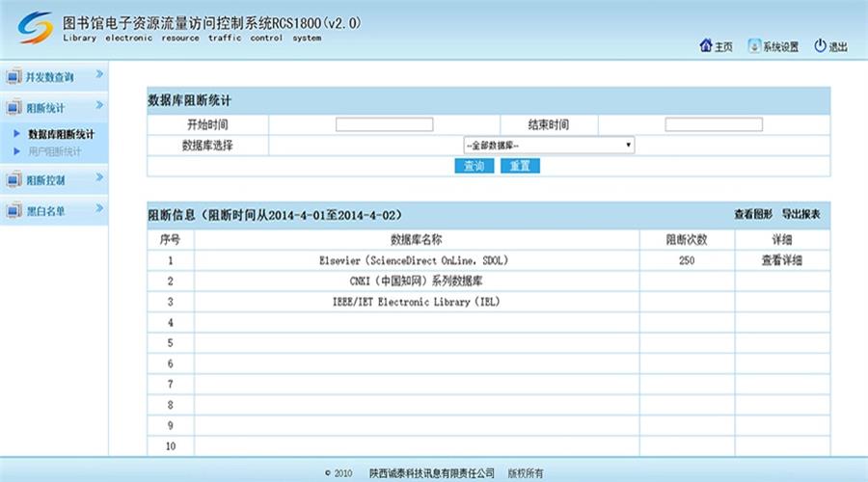Select 用户阻断统计 in the sidebar
This screenshot has width=868, height=482.
coord(55,151)
